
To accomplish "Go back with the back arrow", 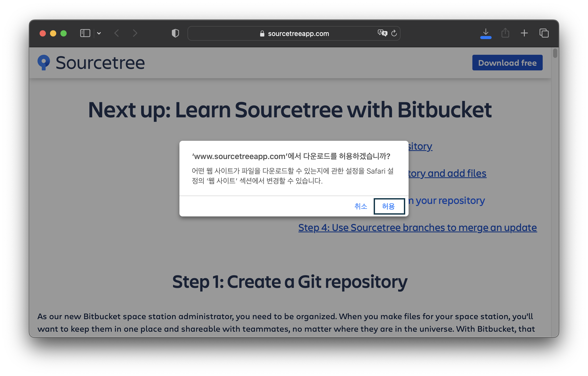I will (x=117, y=33).
